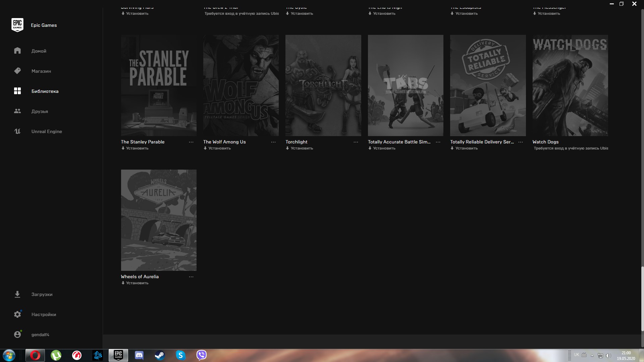Image resolution: width=644 pixels, height=362 pixels.
Task: Click Watch Dogs Ubisoft account login notice
Action: [571, 148]
